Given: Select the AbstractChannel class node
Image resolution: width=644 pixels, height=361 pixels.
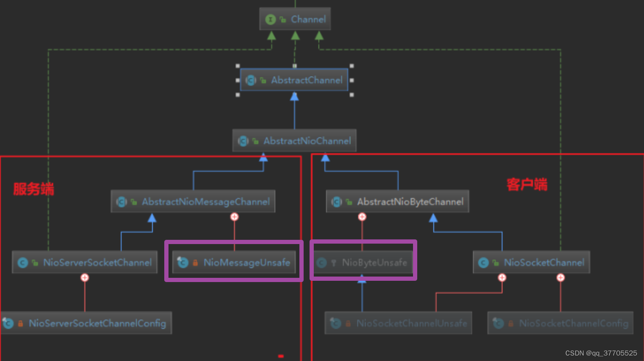Looking at the screenshot, I should 294,80.
